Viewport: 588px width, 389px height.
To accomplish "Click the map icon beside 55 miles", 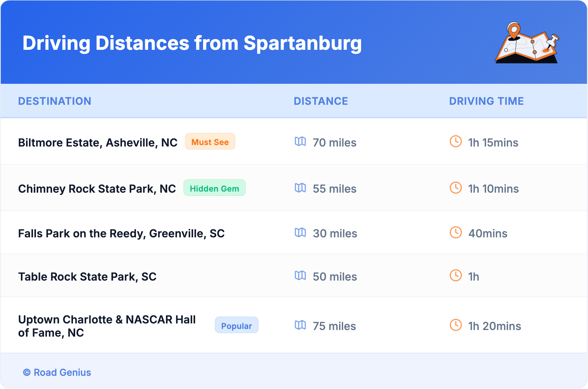I will pyautogui.click(x=300, y=188).
